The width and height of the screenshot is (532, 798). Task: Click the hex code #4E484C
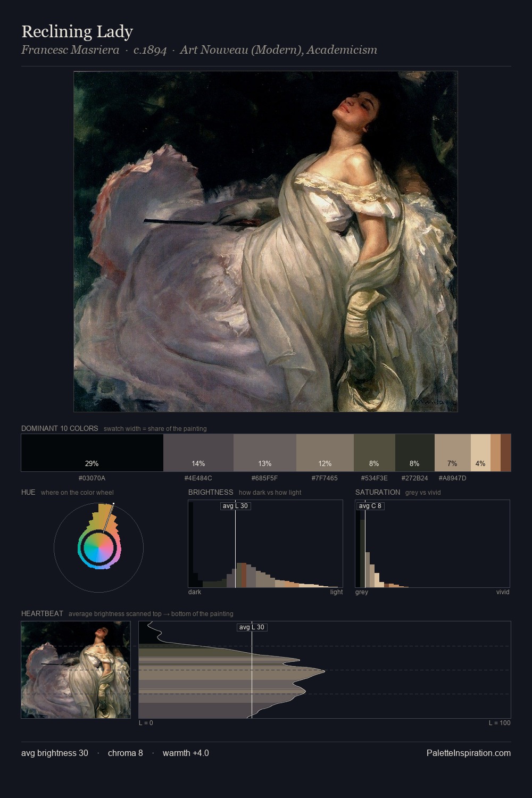198,478
